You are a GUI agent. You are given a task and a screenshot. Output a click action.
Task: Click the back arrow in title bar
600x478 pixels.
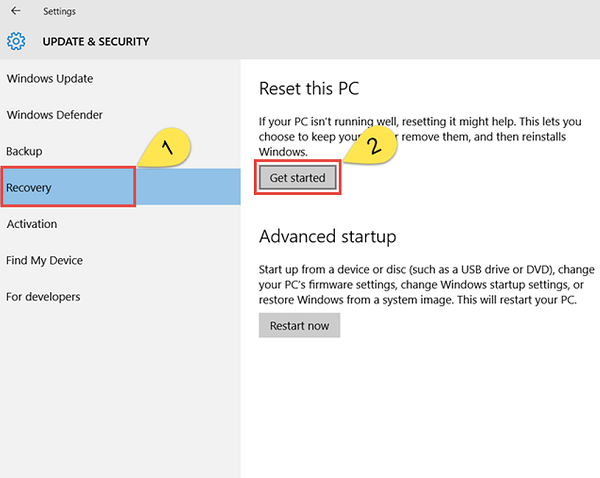[15, 12]
